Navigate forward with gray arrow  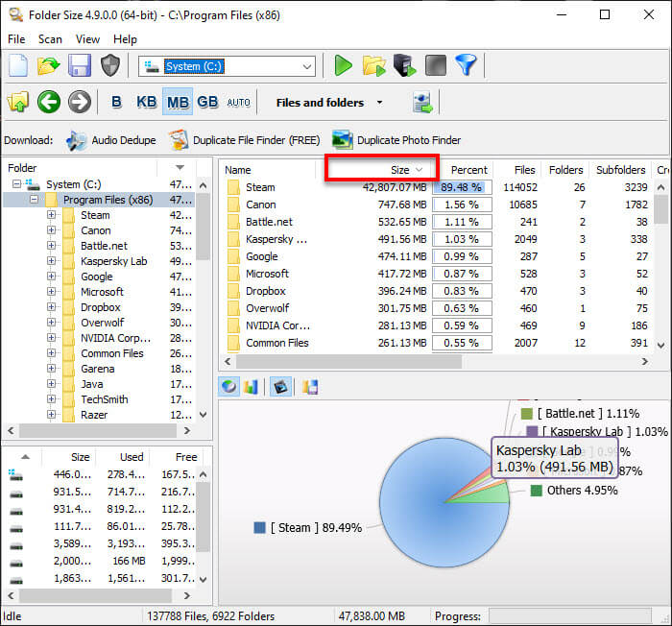80,102
